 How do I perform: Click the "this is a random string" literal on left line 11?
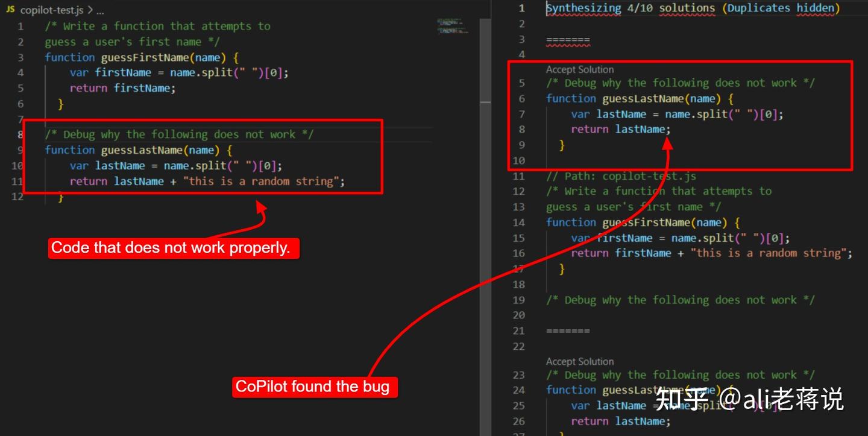tap(261, 182)
